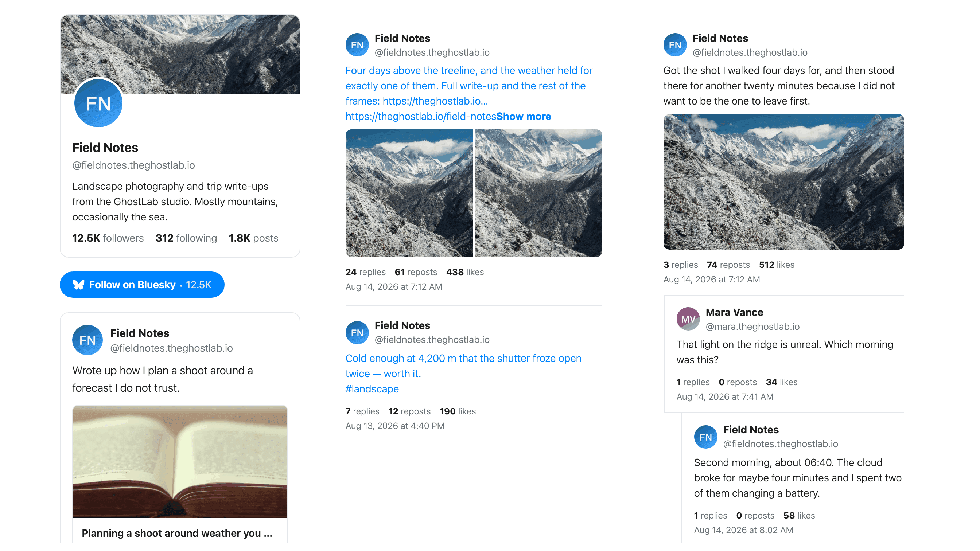Click 34 likes on Mara Vance's reply
980x551 pixels.
tap(781, 382)
